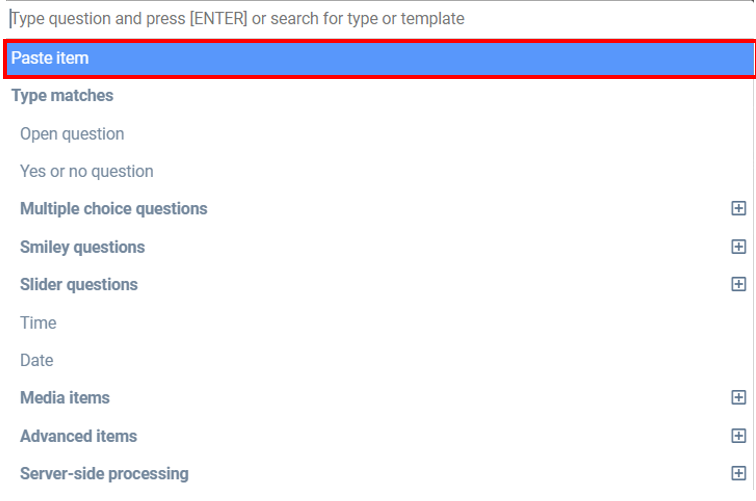Pick the Time question type
756x501 pixels.
pos(38,323)
